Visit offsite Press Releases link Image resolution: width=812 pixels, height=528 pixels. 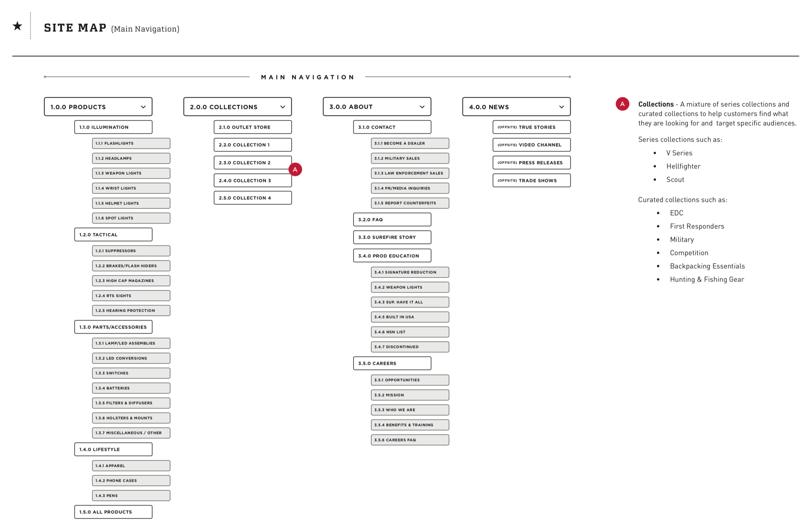click(532, 163)
